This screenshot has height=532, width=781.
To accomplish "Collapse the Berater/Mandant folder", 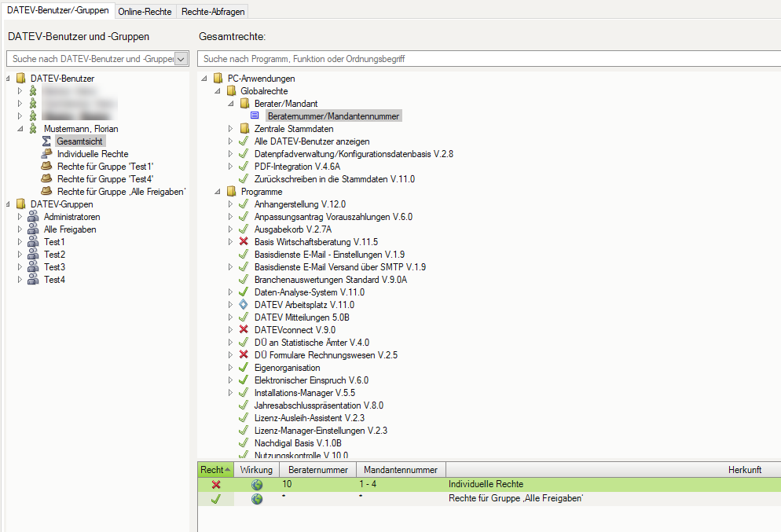I will pyautogui.click(x=231, y=104).
